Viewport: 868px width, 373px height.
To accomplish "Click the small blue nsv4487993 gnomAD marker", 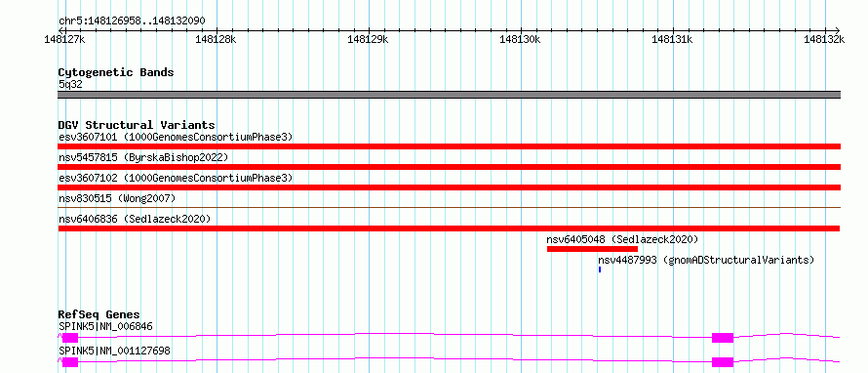I will [600, 269].
